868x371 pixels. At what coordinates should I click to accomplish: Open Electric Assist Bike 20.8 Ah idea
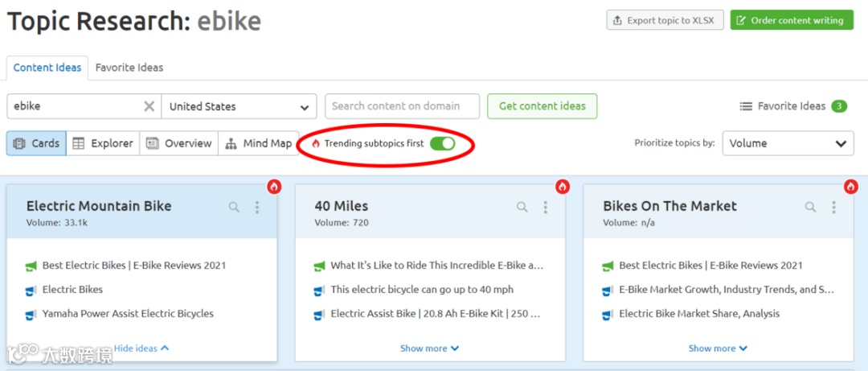[x=436, y=313]
